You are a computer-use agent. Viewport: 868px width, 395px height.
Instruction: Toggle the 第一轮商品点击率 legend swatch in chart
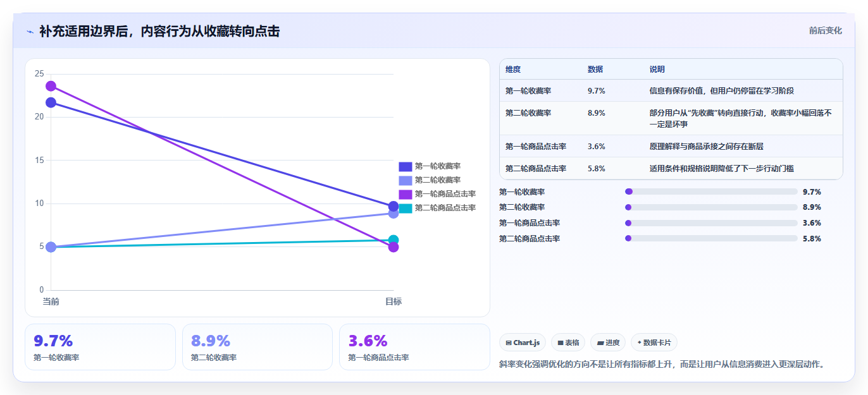pos(406,194)
